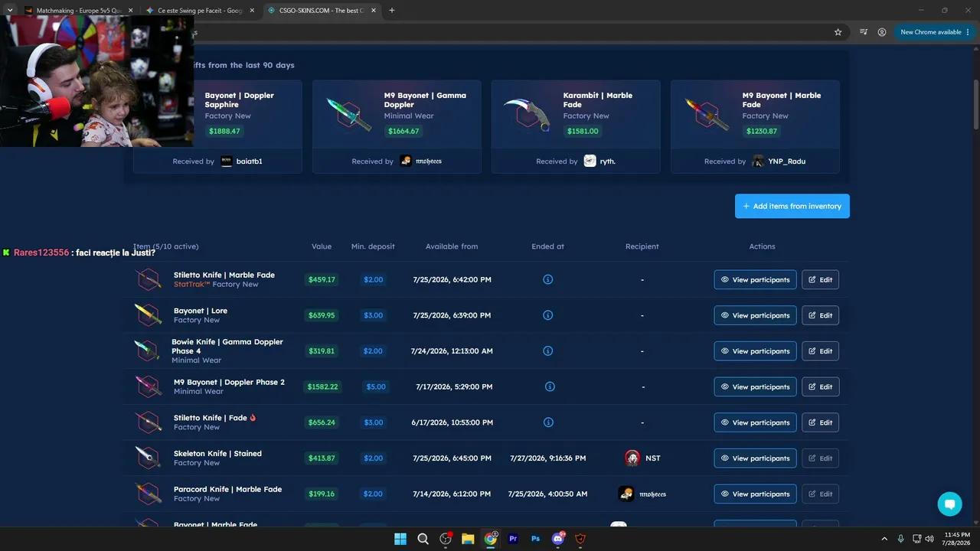The width and height of the screenshot is (980, 551).
Task: Open info icon for Bayonet Lore row
Action: tap(547, 315)
